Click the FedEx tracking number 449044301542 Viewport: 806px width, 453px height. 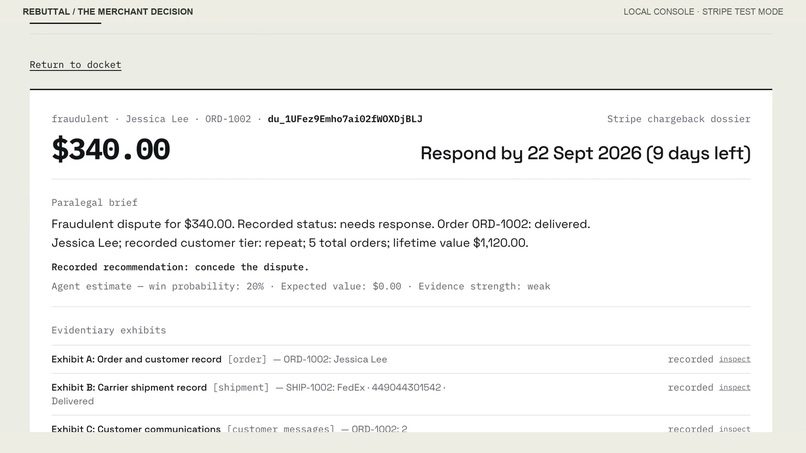406,388
